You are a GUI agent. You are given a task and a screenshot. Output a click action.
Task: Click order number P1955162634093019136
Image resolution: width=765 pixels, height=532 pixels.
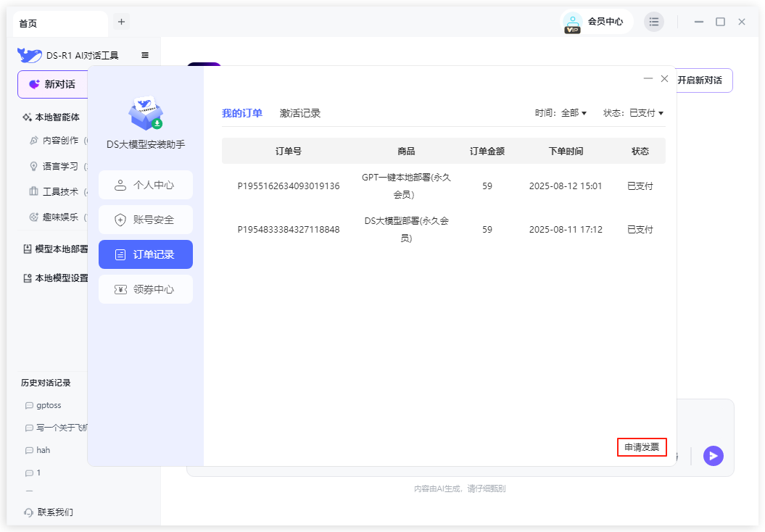click(x=289, y=186)
